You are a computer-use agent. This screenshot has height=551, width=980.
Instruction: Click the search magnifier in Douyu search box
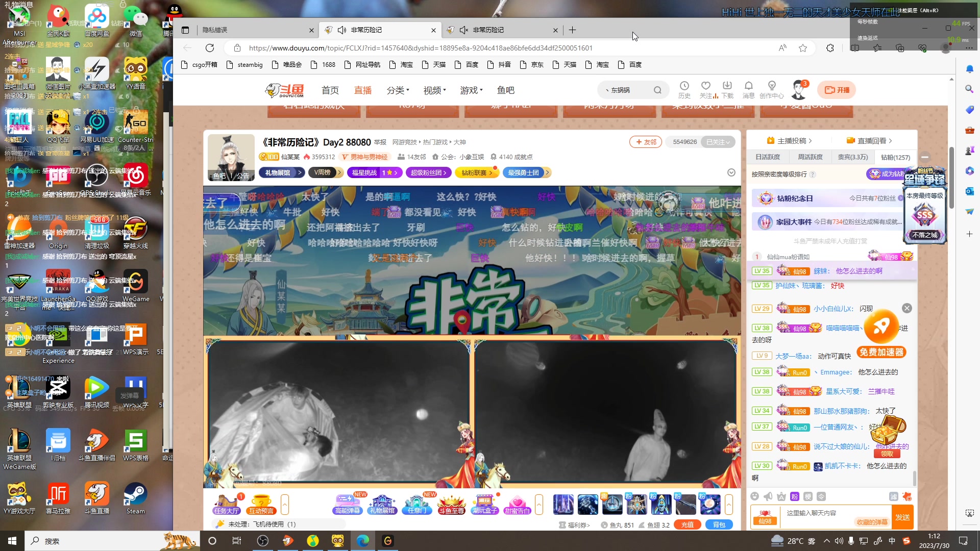657,90
